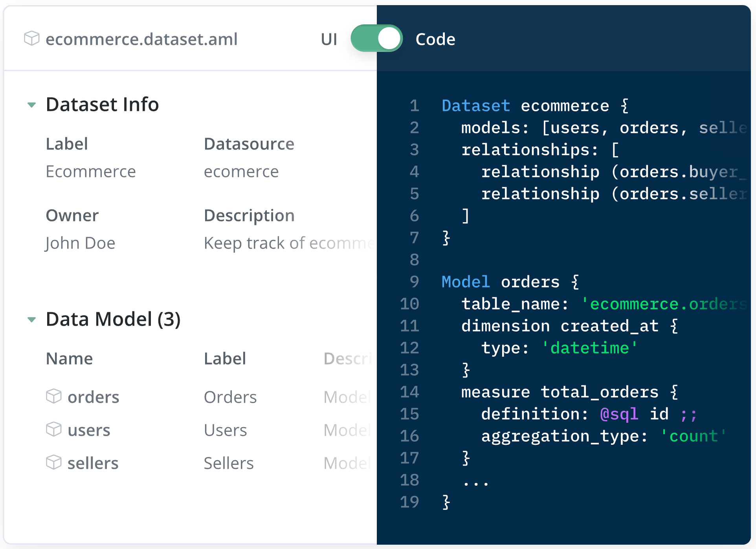Image resolution: width=756 pixels, height=549 pixels.
Task: Click the table_name line in code
Action: 604,304
